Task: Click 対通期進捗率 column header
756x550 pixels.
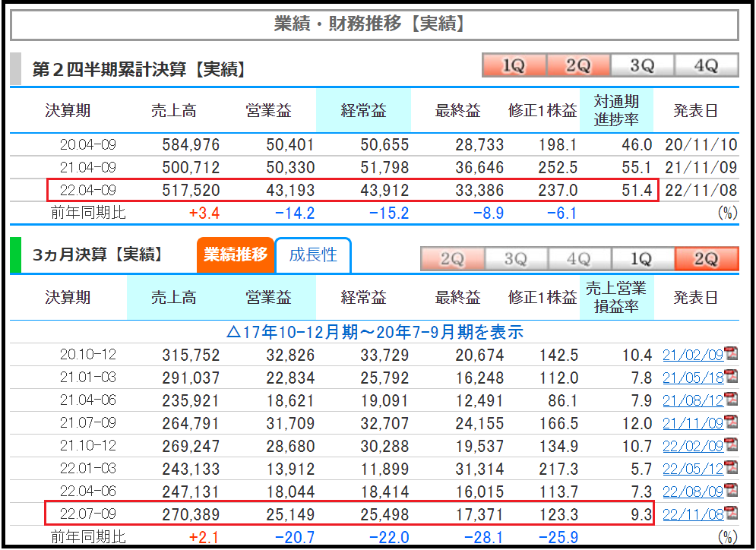Action: [x=616, y=110]
